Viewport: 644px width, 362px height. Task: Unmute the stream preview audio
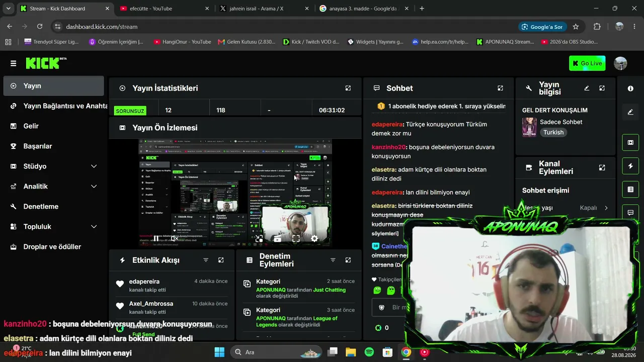(x=174, y=238)
